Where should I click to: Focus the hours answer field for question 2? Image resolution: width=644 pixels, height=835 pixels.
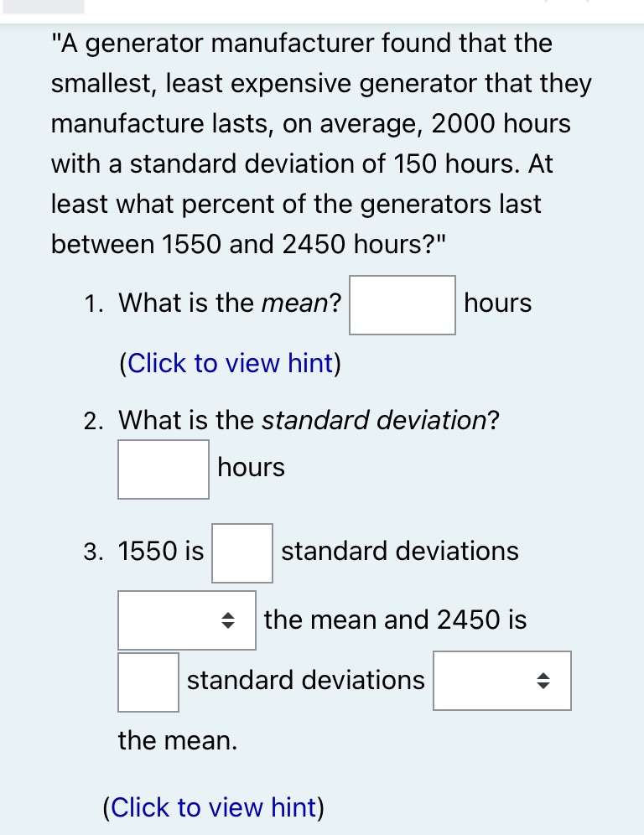click(x=164, y=469)
